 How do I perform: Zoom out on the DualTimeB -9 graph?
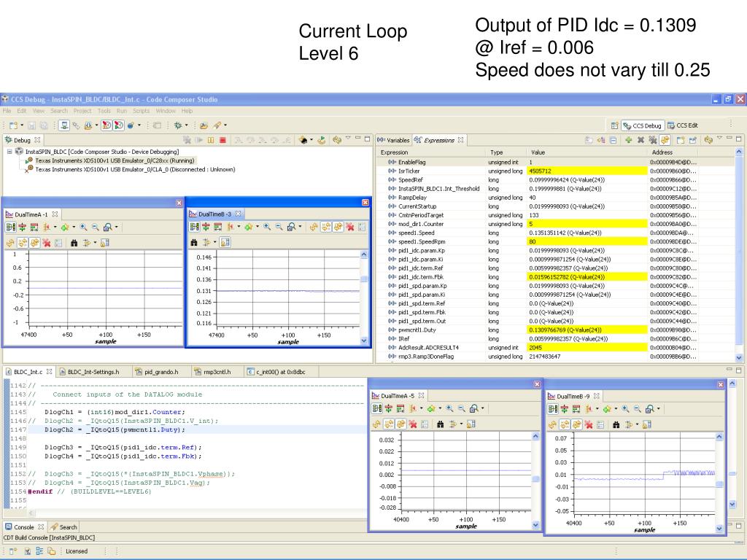click(637, 409)
